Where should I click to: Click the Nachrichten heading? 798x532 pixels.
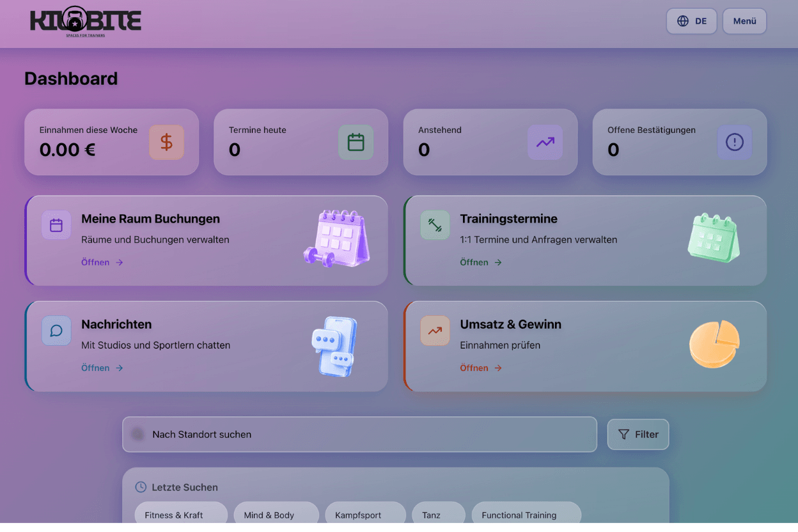coord(116,324)
